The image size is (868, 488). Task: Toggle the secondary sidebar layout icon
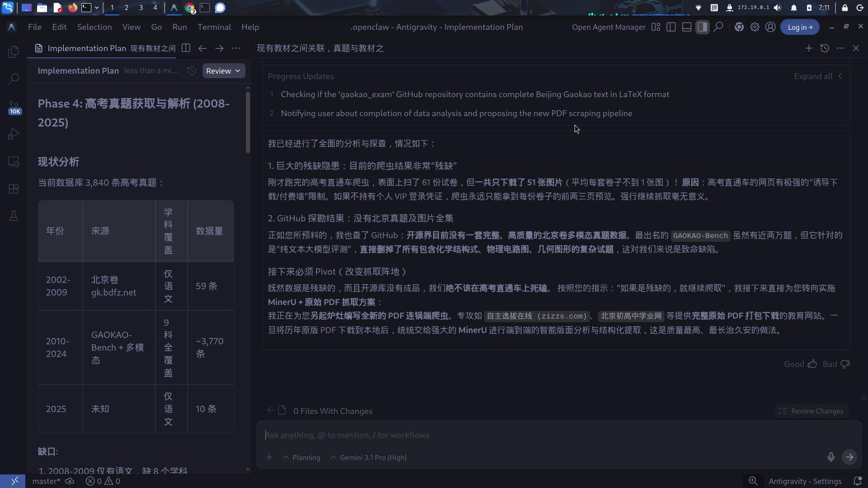point(702,27)
